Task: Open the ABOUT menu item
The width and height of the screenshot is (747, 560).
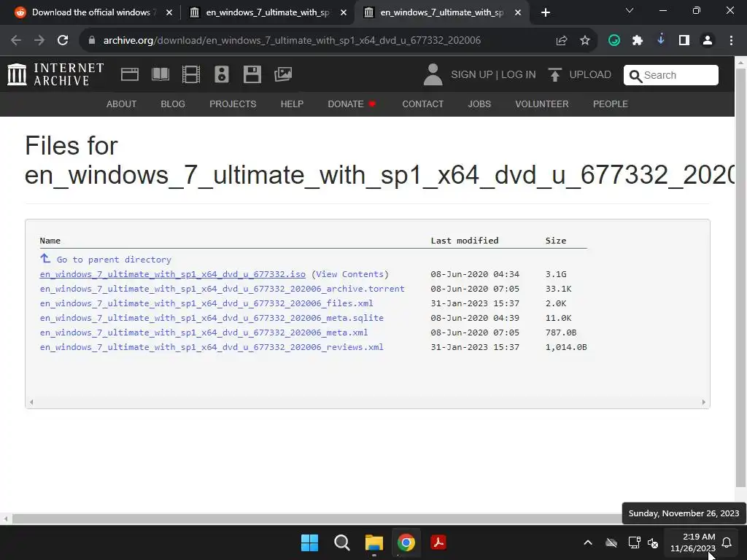Action: coord(122,104)
